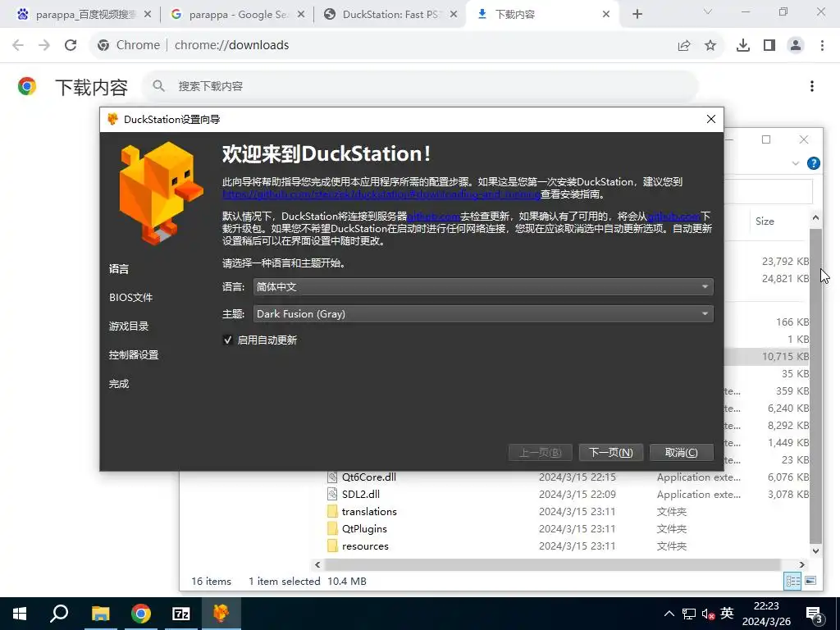Image resolution: width=840 pixels, height=630 pixels.
Task: Click the 下一页(N) button
Action: (x=610, y=453)
